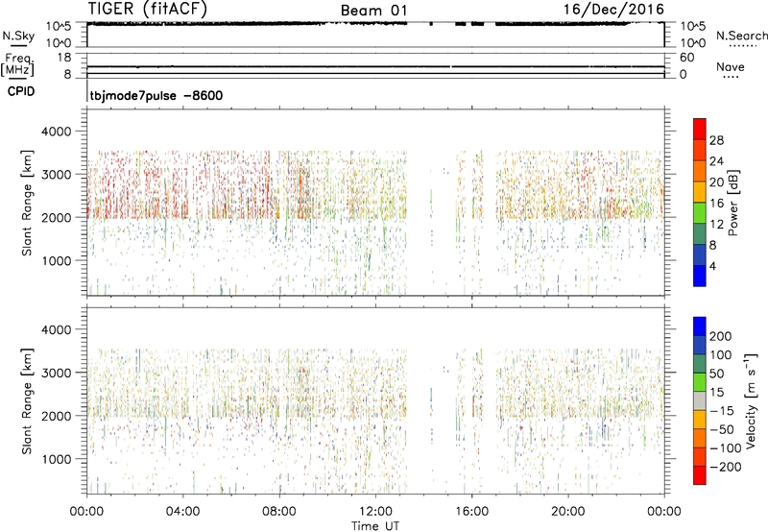Click the red Velocity segment below -200
Image resolution: width=768 pixels, height=532 pixels.
pos(700,475)
